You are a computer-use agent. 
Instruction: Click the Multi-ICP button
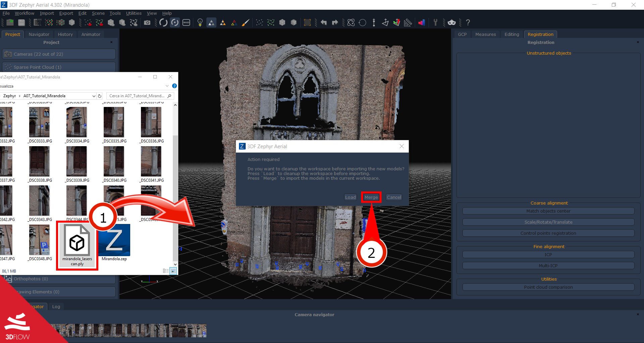click(548, 266)
